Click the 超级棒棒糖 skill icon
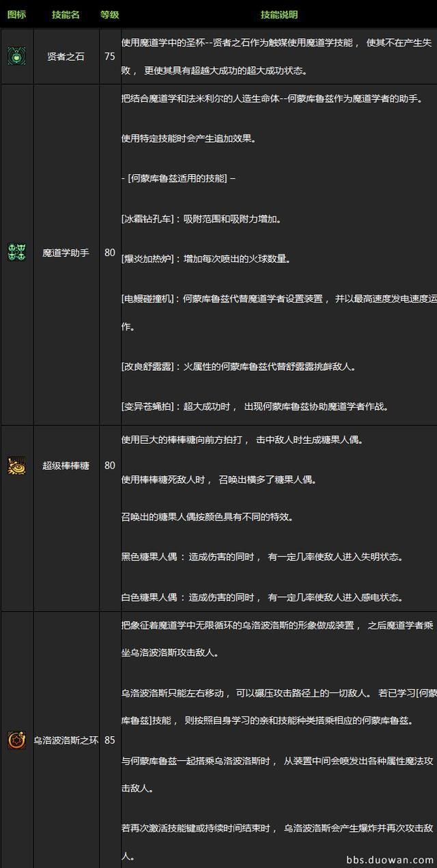 pos(16,466)
